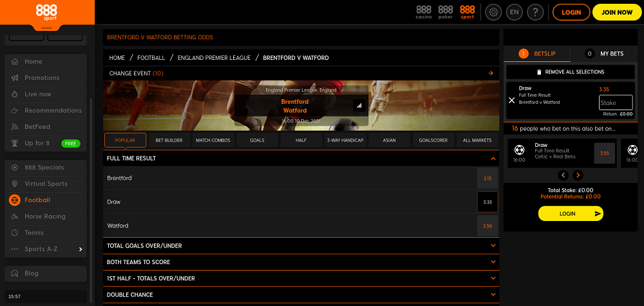
Task: Switch to Popular markets tab
Action: 126,140
